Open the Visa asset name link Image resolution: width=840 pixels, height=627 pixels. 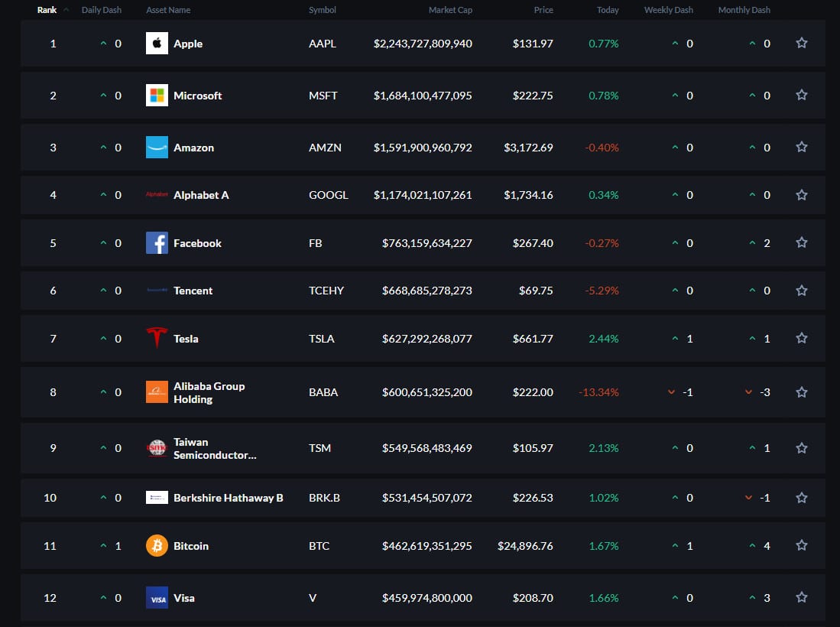pos(184,597)
